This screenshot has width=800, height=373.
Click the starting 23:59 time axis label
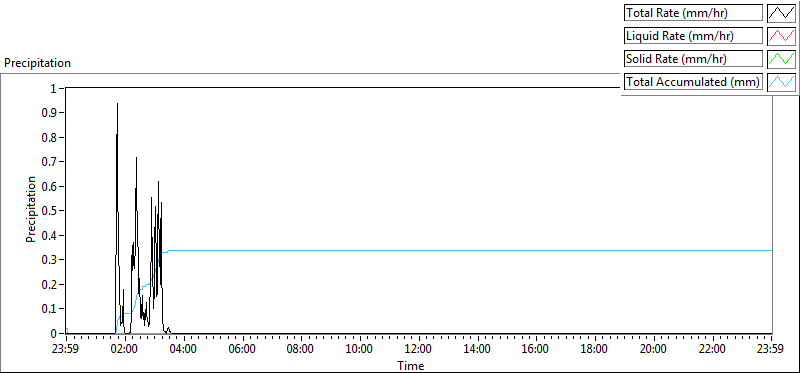(66, 350)
